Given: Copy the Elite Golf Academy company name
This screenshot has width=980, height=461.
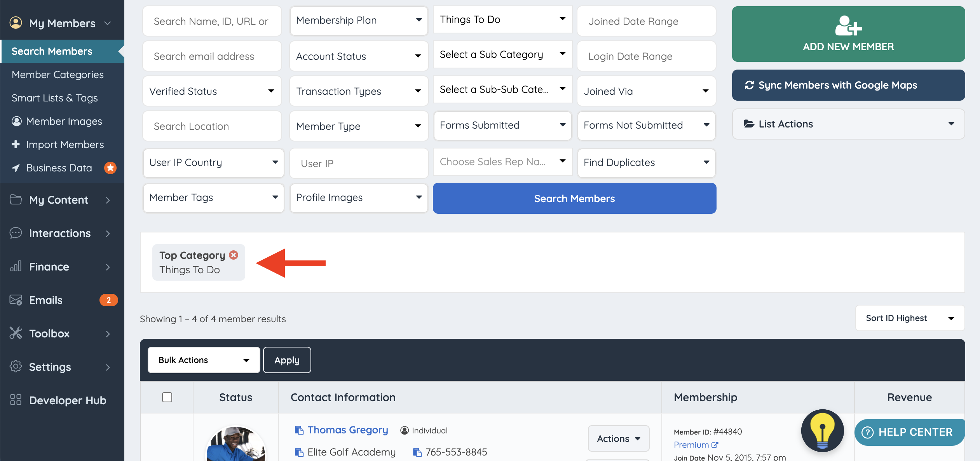Looking at the screenshot, I should coord(299,452).
